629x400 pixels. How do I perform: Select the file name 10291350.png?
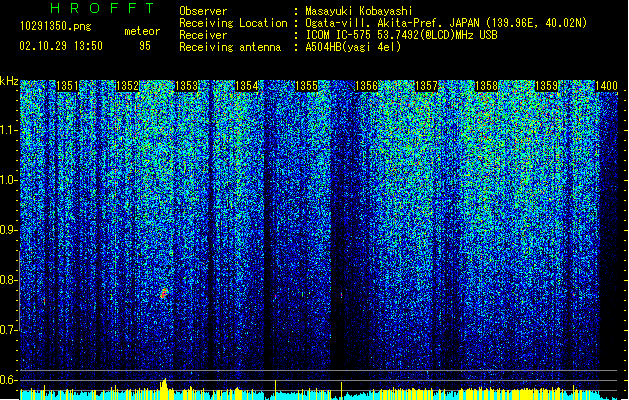[56, 26]
